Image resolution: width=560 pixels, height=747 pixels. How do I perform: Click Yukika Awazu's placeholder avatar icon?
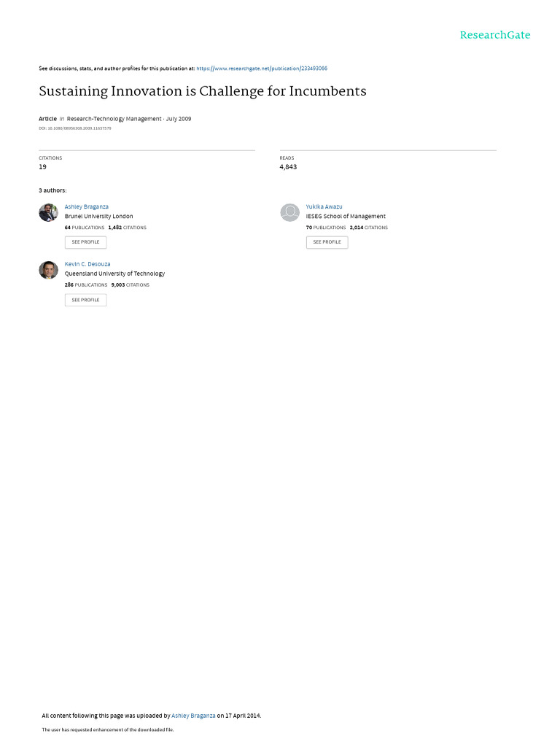[290, 212]
